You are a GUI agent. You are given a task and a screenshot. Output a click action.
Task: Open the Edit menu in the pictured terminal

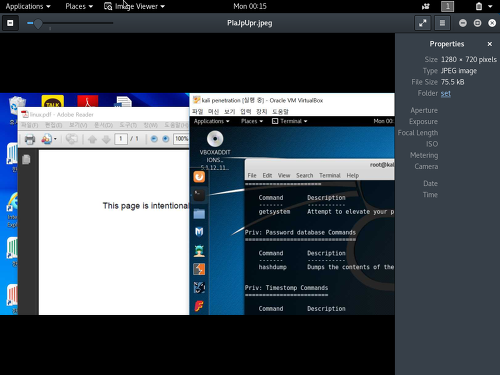(267, 175)
